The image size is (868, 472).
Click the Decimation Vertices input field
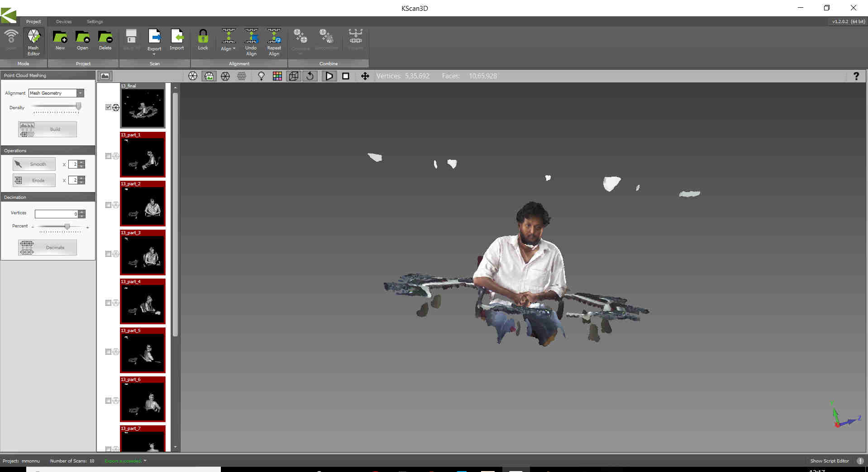pyautogui.click(x=57, y=214)
